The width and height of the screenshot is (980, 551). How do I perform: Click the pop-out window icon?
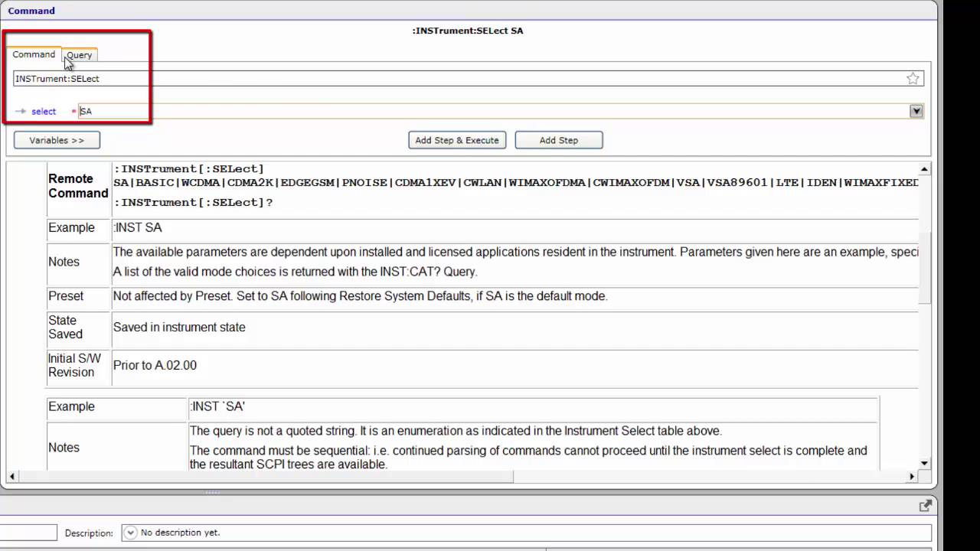(925, 505)
